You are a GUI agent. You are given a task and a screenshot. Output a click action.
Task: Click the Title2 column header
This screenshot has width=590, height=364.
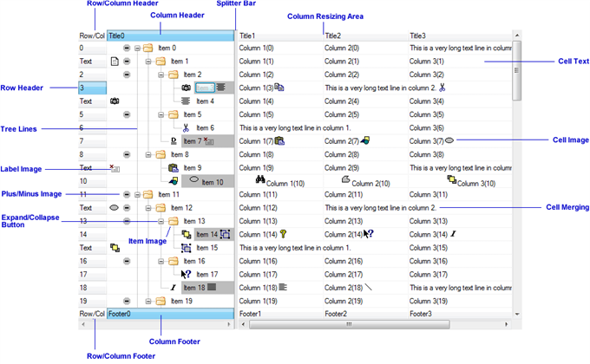(x=366, y=36)
